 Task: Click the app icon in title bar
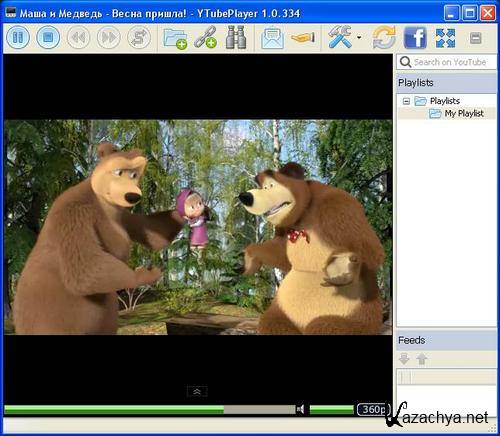pos(11,13)
